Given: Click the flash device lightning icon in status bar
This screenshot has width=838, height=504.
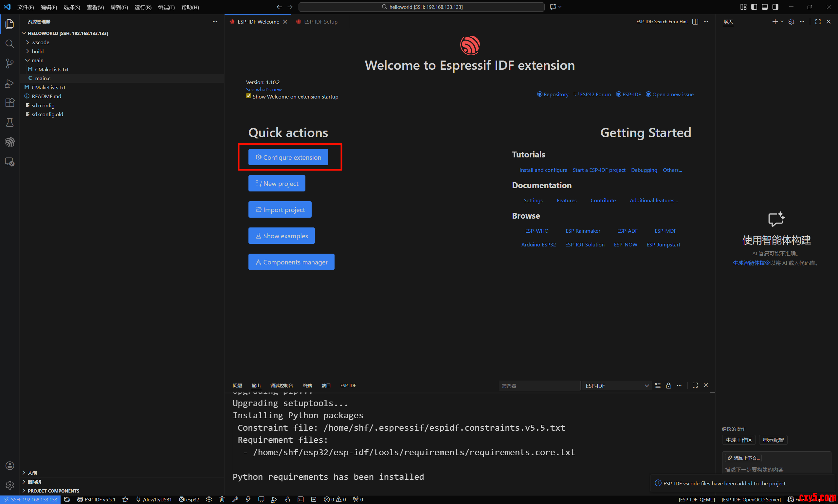Looking at the screenshot, I should coord(248,499).
